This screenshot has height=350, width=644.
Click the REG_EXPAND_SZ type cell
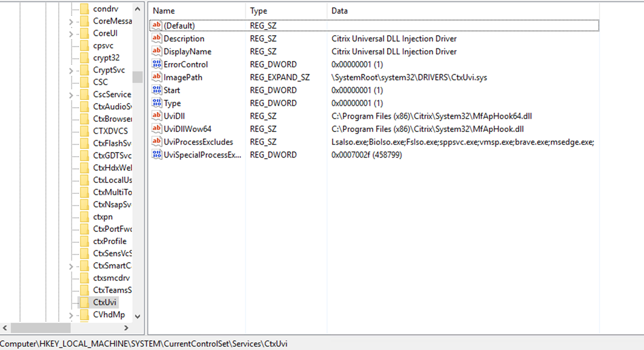(x=280, y=78)
